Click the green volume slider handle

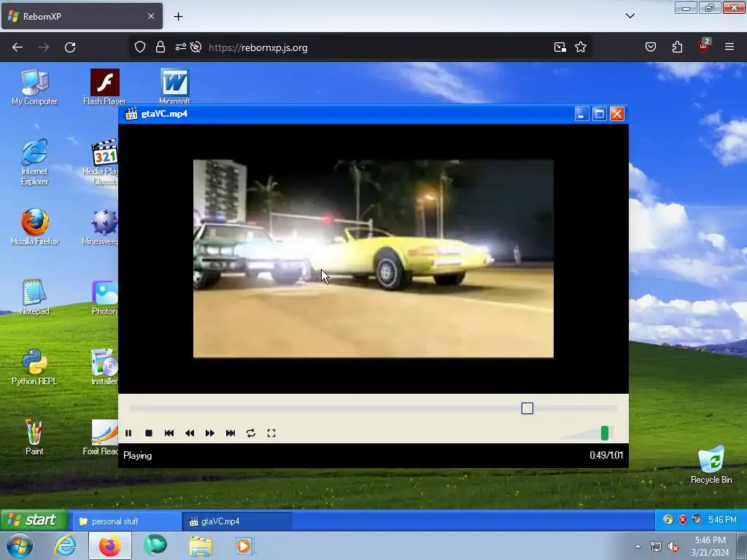tap(605, 433)
